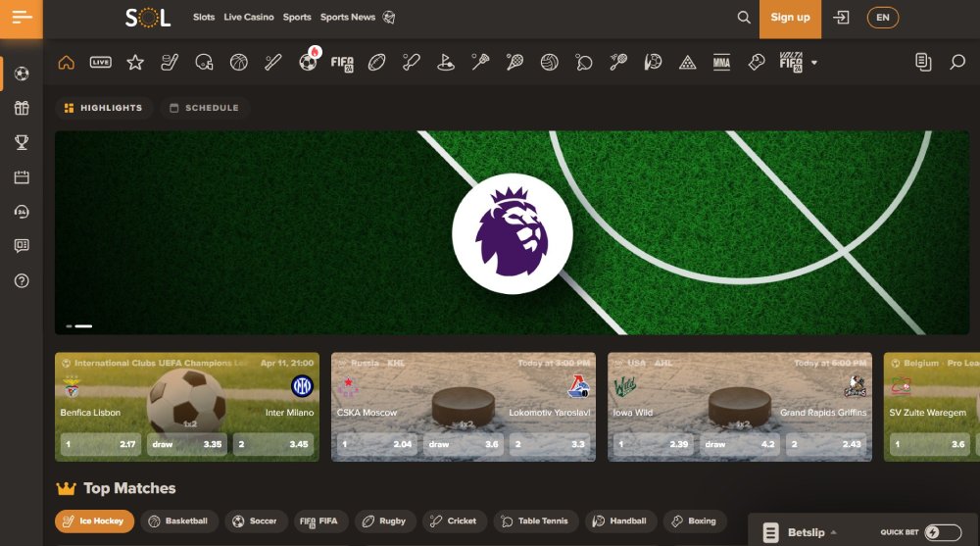Switch to the Schedule tab

[205, 108]
